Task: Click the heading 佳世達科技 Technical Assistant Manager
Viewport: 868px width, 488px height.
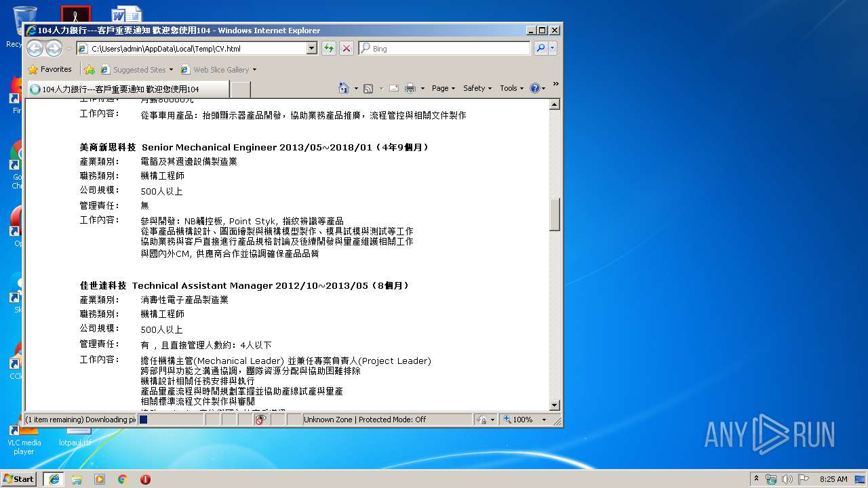Action: tap(245, 285)
